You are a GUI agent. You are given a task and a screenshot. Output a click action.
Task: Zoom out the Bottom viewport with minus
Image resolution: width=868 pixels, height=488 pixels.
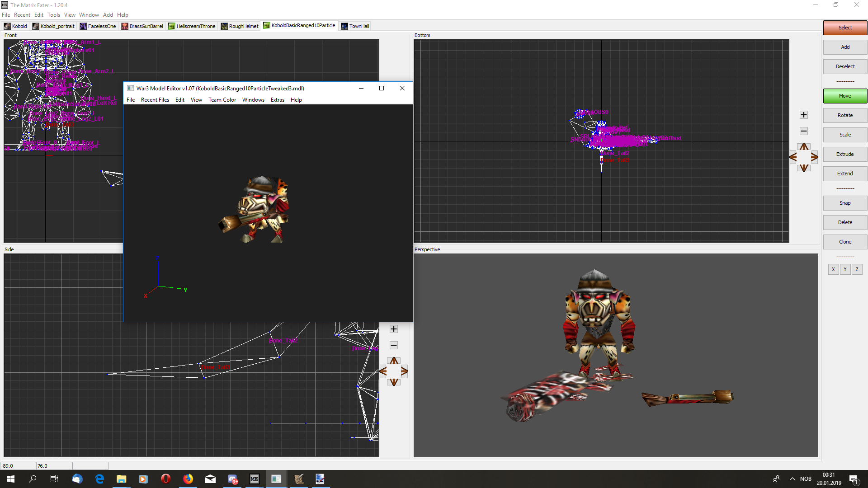(x=804, y=131)
